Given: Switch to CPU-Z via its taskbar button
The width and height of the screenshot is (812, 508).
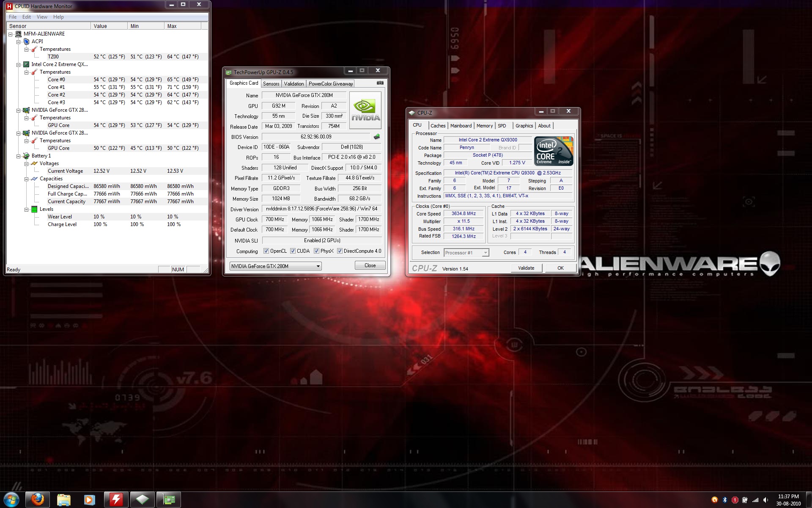Looking at the screenshot, I should (x=142, y=500).
